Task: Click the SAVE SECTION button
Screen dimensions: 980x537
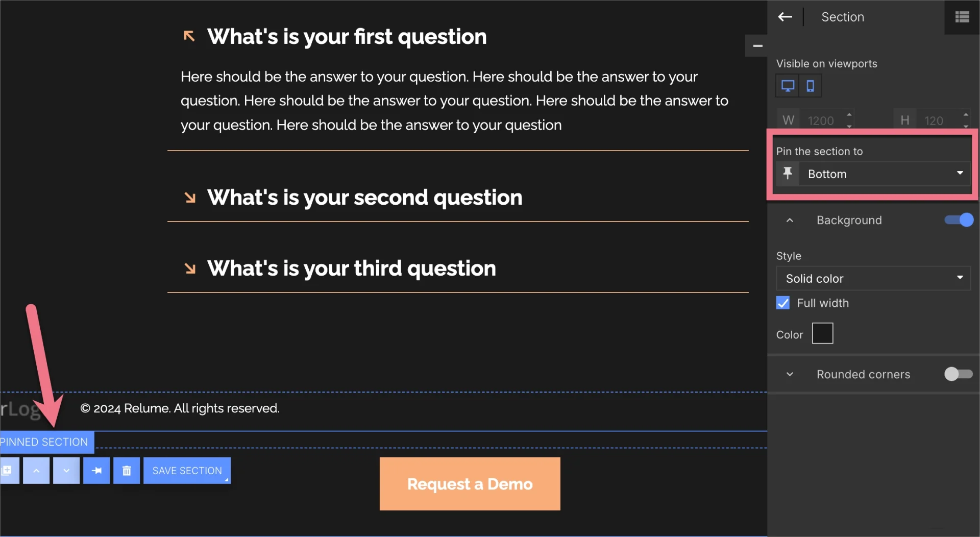Action: click(x=187, y=470)
